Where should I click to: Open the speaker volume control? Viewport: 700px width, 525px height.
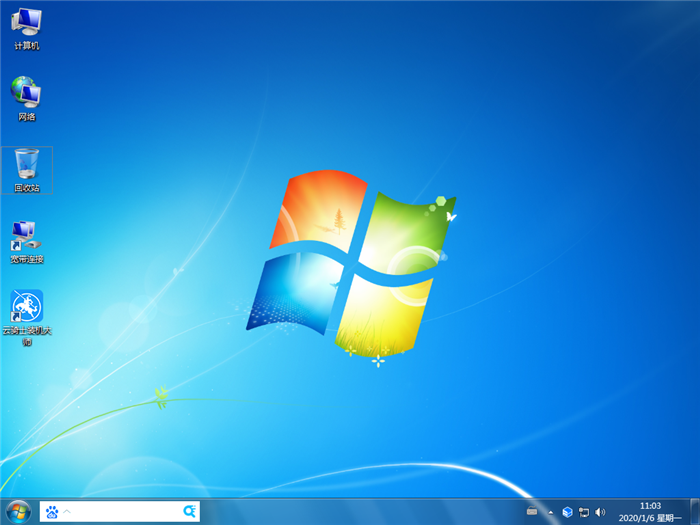click(599, 512)
